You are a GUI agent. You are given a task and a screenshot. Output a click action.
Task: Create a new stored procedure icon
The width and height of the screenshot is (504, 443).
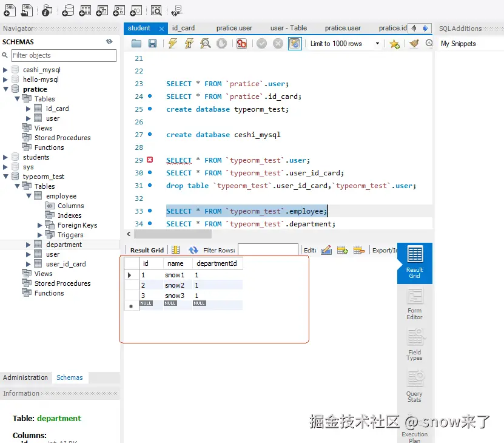(x=119, y=10)
